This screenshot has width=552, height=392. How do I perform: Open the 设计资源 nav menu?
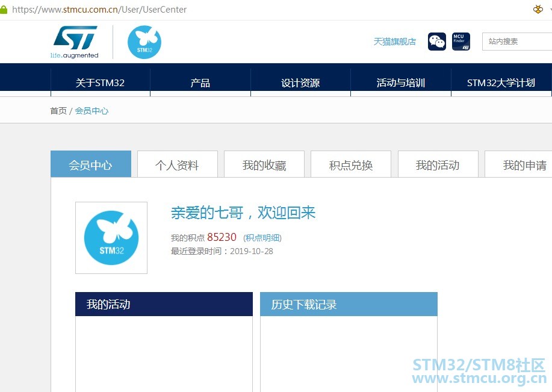click(x=300, y=82)
